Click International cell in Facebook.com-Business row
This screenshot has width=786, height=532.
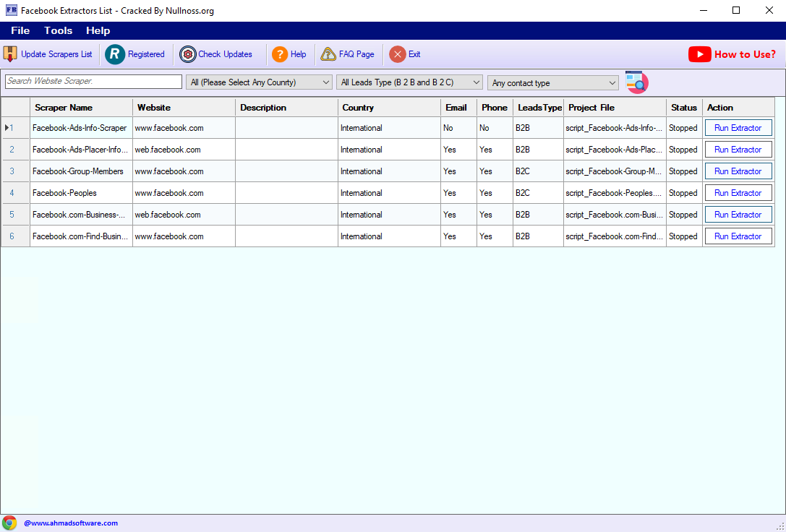point(390,215)
